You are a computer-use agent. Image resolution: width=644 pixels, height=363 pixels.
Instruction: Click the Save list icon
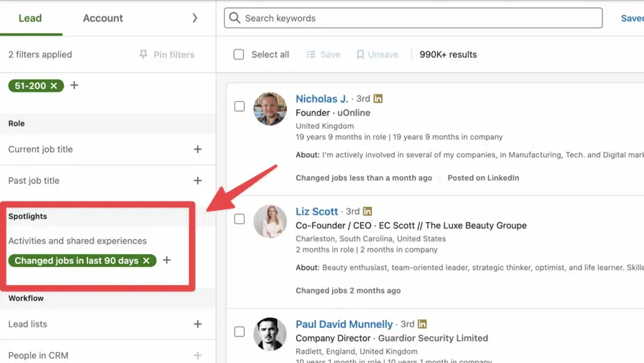311,54
